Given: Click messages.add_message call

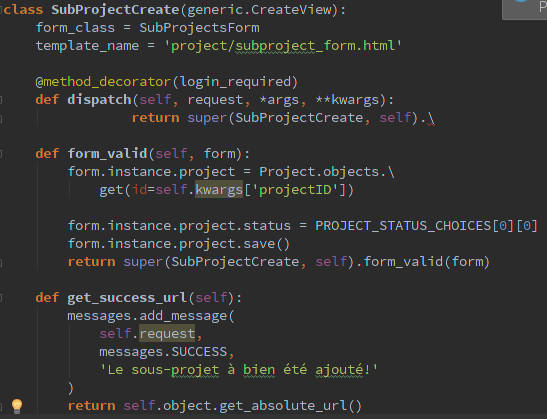Looking at the screenshot, I should 147,316.
